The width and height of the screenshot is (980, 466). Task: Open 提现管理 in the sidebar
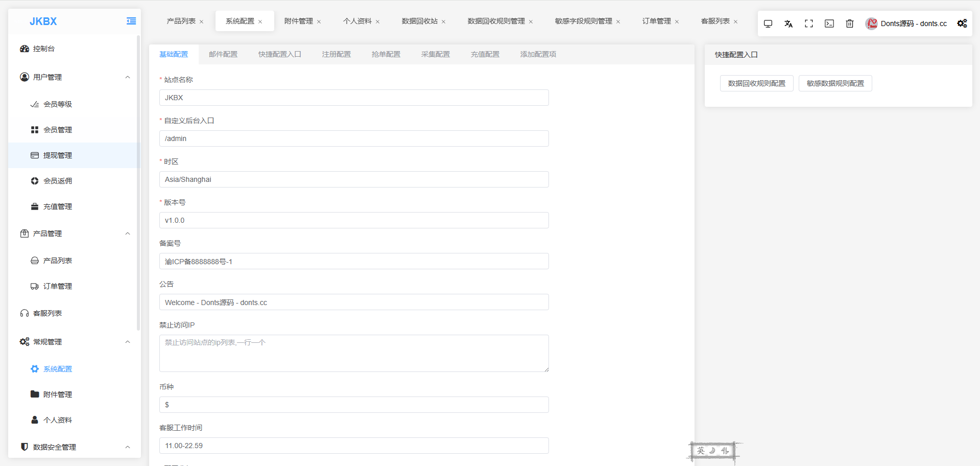[x=57, y=155]
